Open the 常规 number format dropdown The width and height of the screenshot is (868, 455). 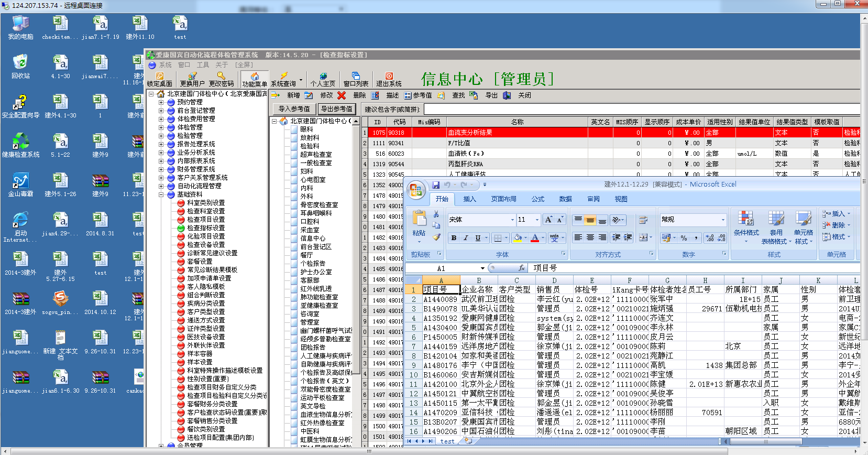pos(723,220)
